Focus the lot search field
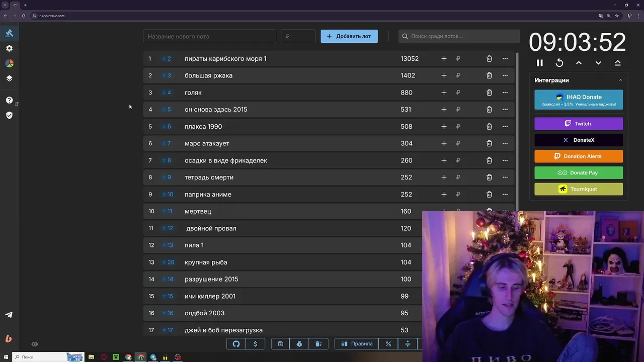Image resolution: width=644 pixels, height=362 pixels. (459, 36)
